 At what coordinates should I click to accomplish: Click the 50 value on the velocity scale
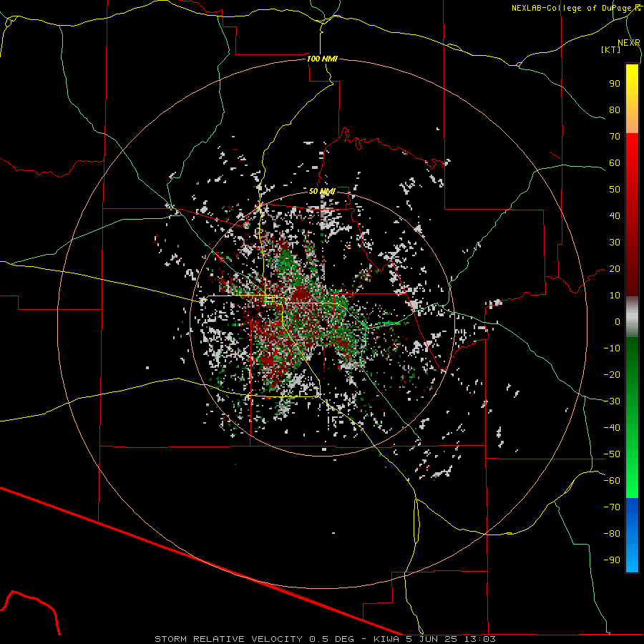coord(615,190)
